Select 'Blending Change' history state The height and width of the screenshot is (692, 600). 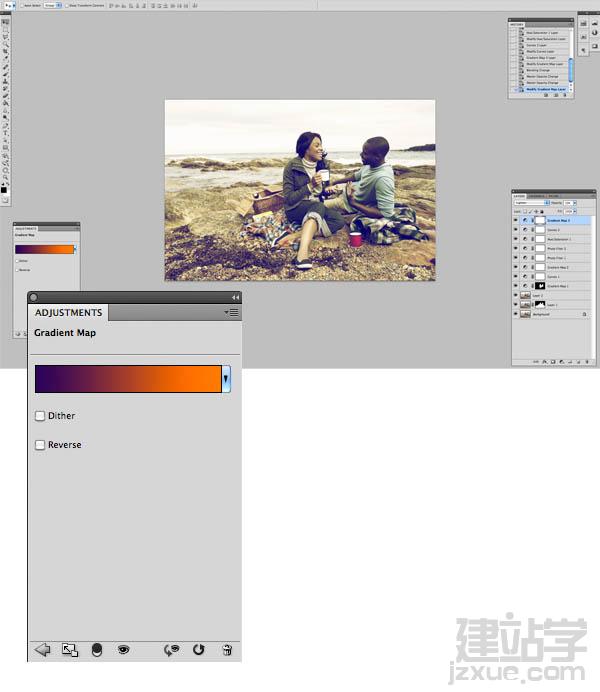(x=538, y=70)
